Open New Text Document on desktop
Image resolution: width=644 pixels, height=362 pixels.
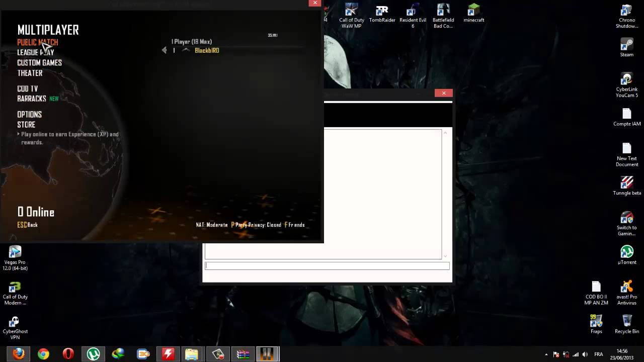coord(626,154)
